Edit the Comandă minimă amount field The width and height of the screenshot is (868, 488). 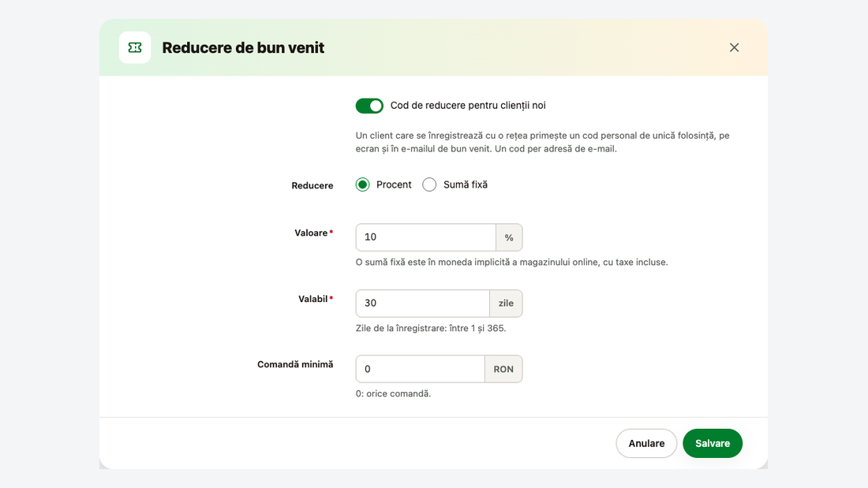(420, 369)
